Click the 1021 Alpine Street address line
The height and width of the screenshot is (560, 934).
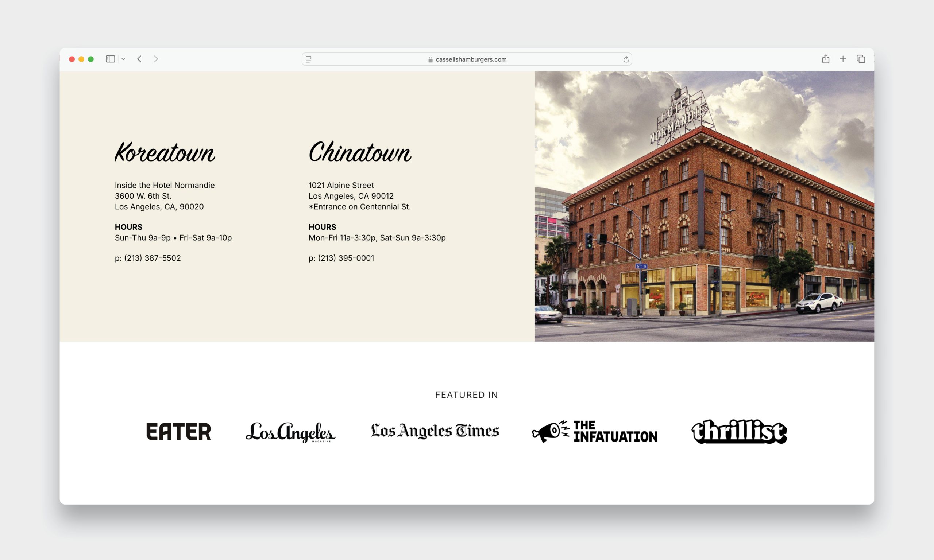coord(341,185)
